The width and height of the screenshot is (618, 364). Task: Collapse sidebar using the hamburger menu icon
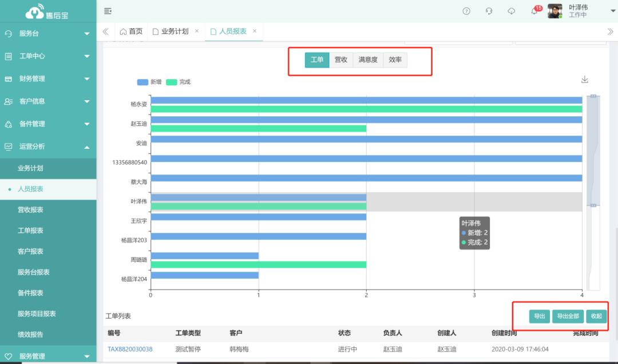click(108, 11)
